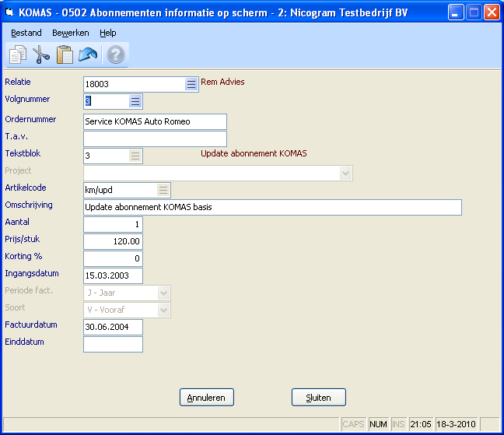Click the Korting % field
Viewport: 504px width, 435px height.
[x=113, y=258]
